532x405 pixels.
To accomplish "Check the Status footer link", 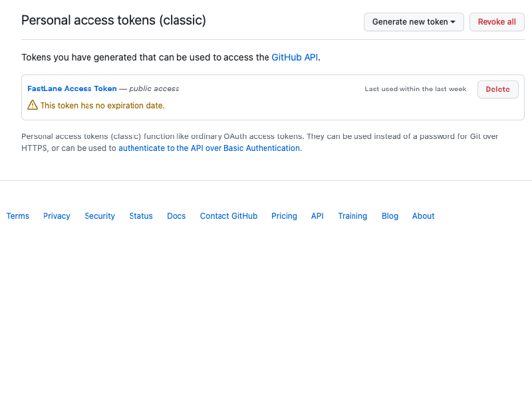I will (x=141, y=216).
